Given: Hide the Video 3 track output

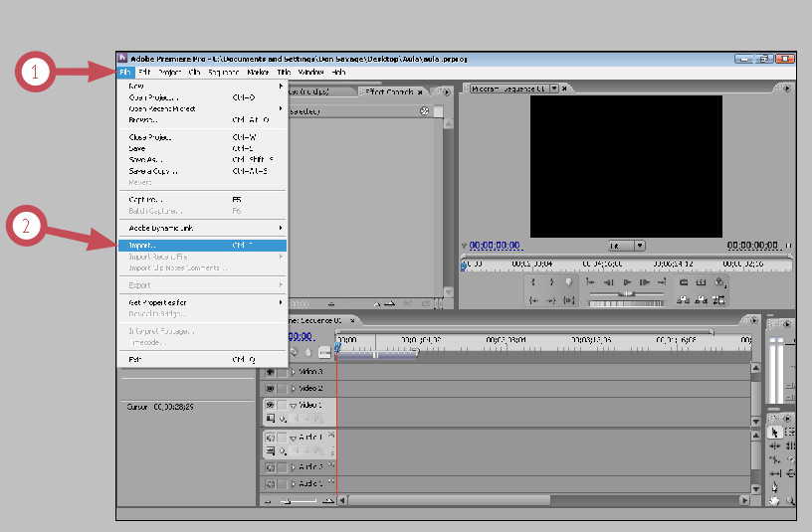Looking at the screenshot, I should click(270, 372).
